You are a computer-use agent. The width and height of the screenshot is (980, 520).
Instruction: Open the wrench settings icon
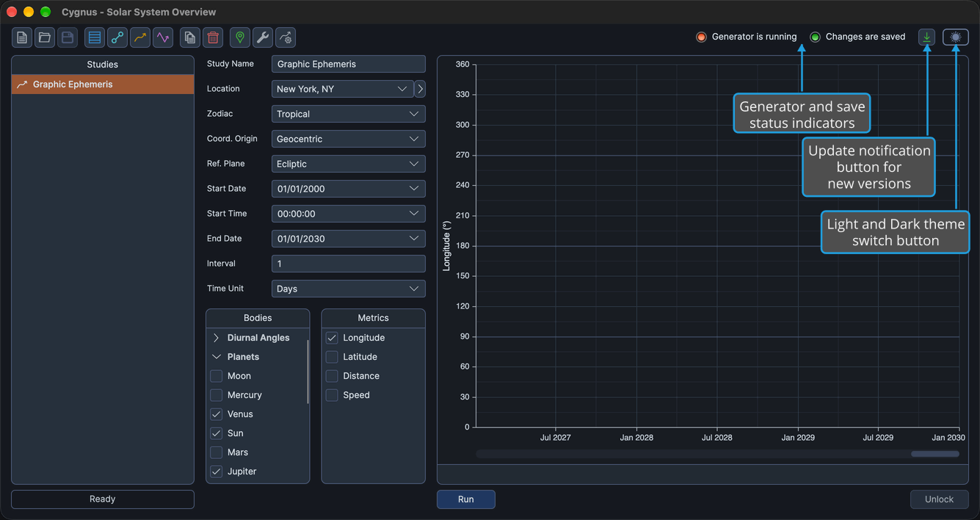[263, 37]
